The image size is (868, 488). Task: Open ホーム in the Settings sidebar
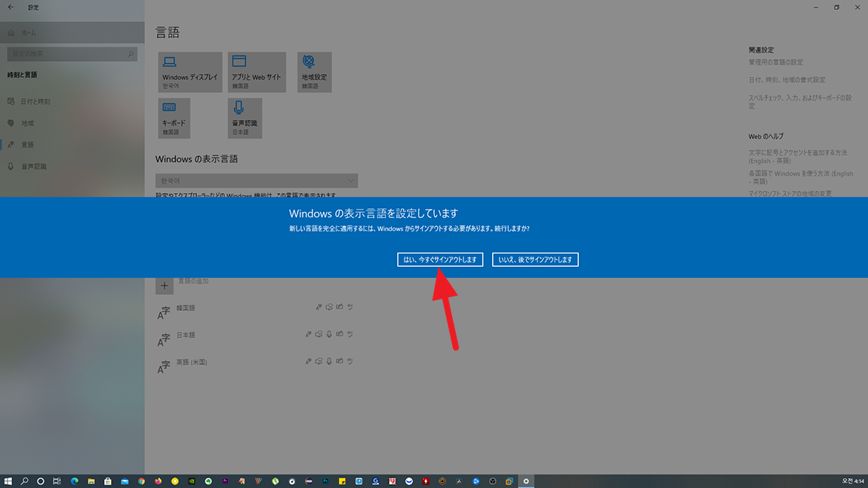pos(72,32)
